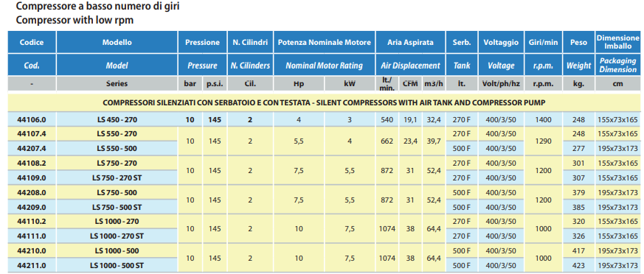Select code 44107.4
The image size is (644, 274).
click(x=32, y=134)
